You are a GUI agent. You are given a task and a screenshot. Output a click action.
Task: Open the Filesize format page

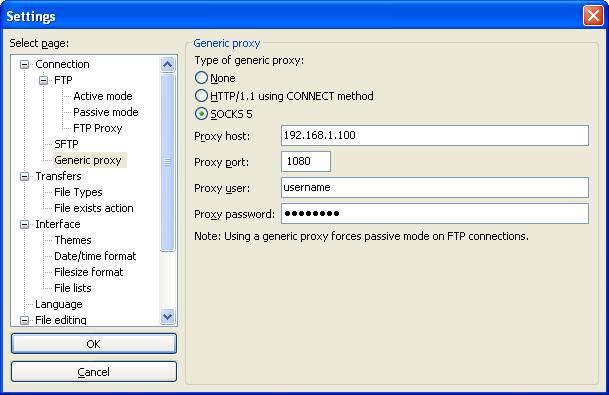[89, 272]
